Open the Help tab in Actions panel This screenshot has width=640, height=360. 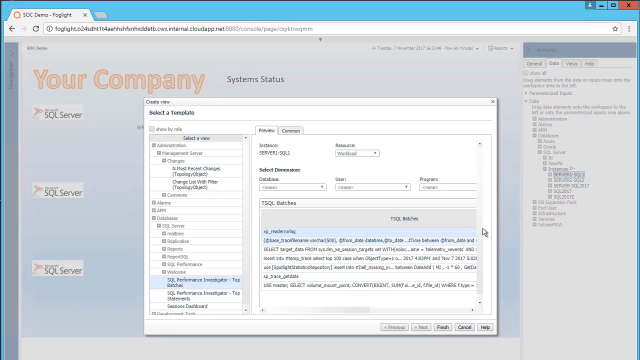[x=589, y=64]
